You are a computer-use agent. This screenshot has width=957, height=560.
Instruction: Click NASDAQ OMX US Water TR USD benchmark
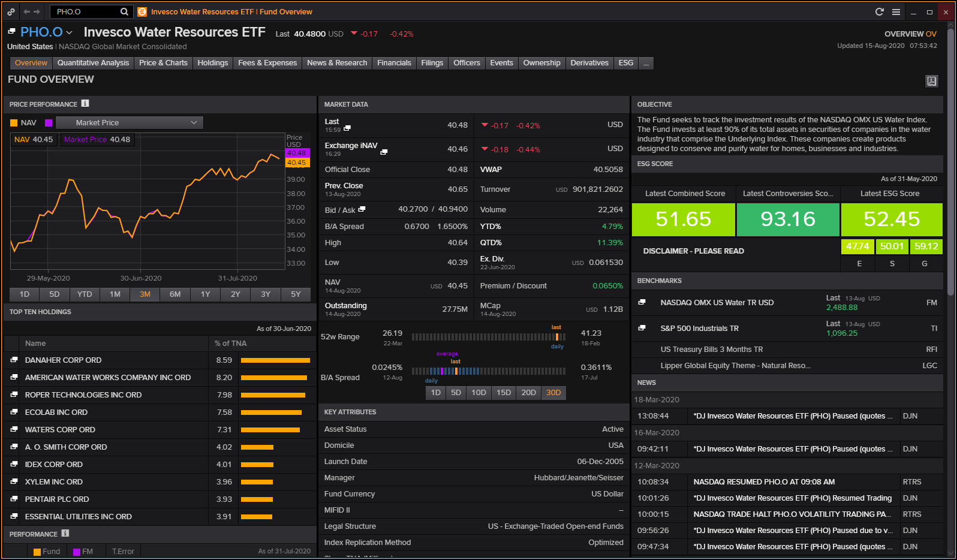click(x=717, y=302)
